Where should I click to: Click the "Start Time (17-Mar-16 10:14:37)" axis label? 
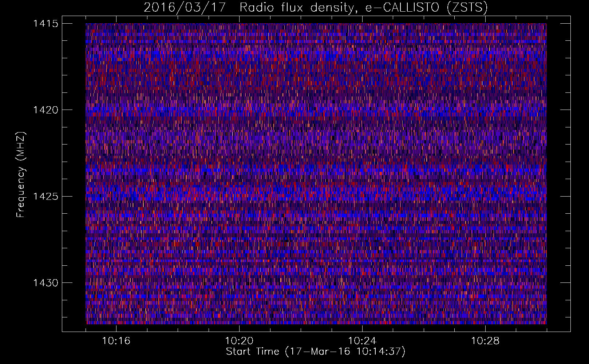tap(316, 352)
